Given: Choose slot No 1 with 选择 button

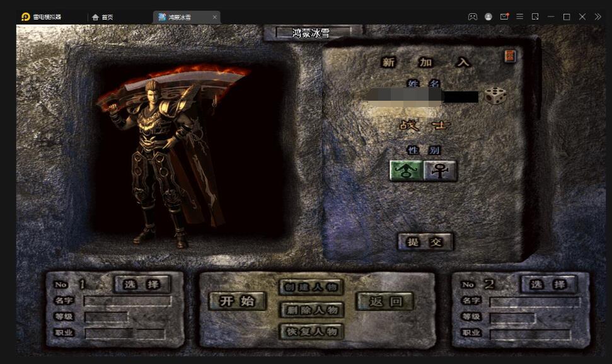Looking at the screenshot, I should click(142, 284).
